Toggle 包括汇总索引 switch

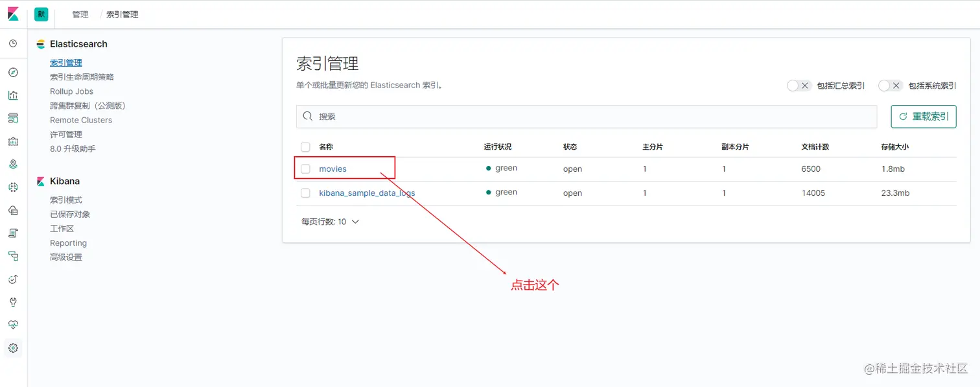point(799,86)
